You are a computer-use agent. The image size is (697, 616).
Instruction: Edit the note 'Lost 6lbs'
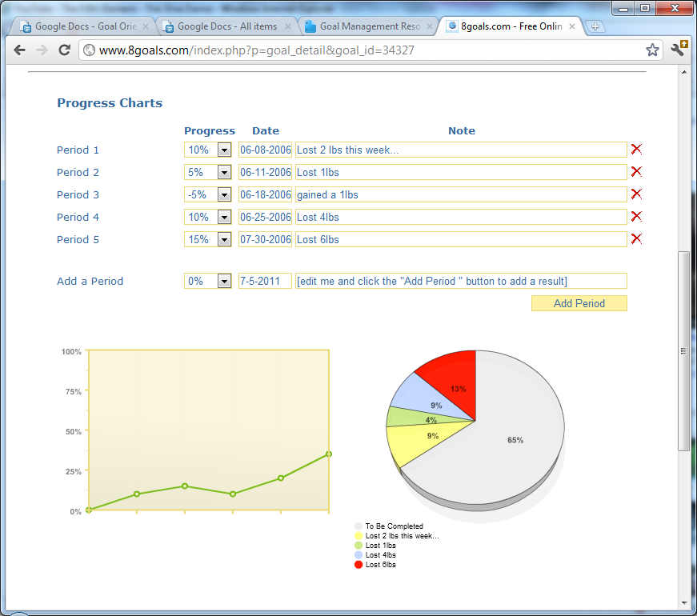tap(461, 239)
